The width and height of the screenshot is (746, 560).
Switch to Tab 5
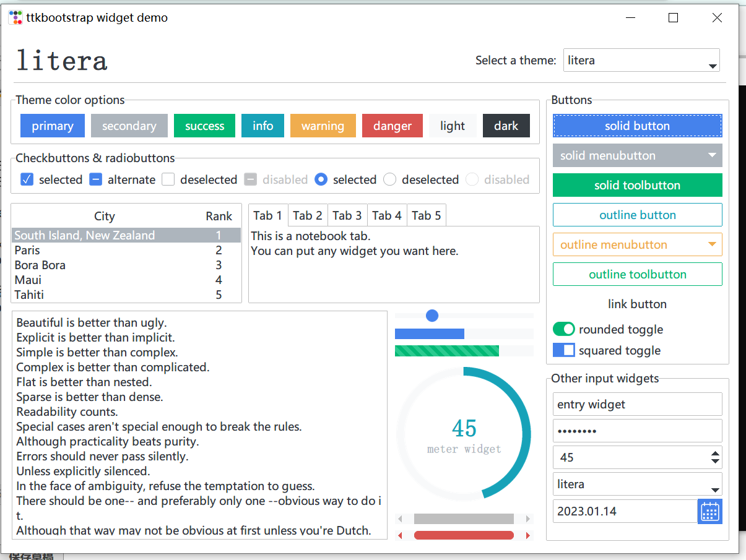(x=427, y=215)
